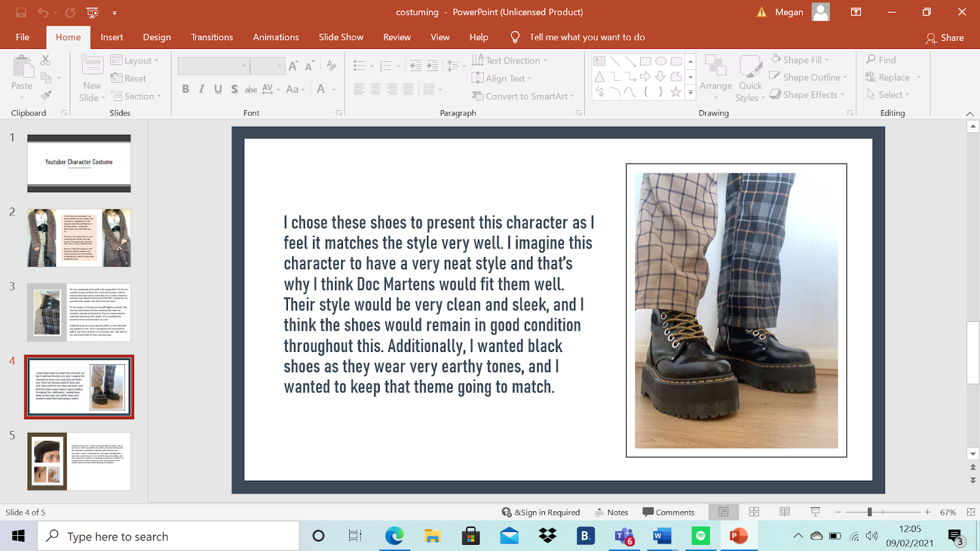Start Slide Show from status bar icon

point(815,512)
